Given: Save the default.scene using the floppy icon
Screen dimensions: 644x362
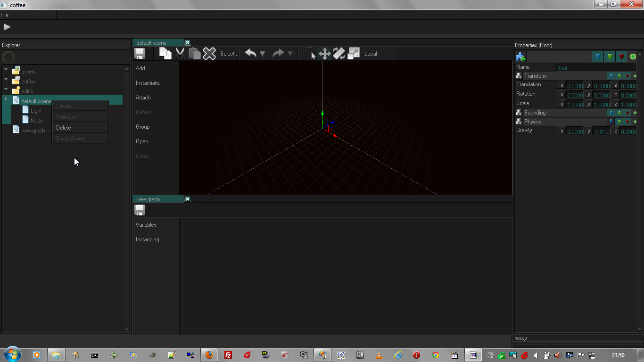Looking at the screenshot, I should [x=140, y=54].
